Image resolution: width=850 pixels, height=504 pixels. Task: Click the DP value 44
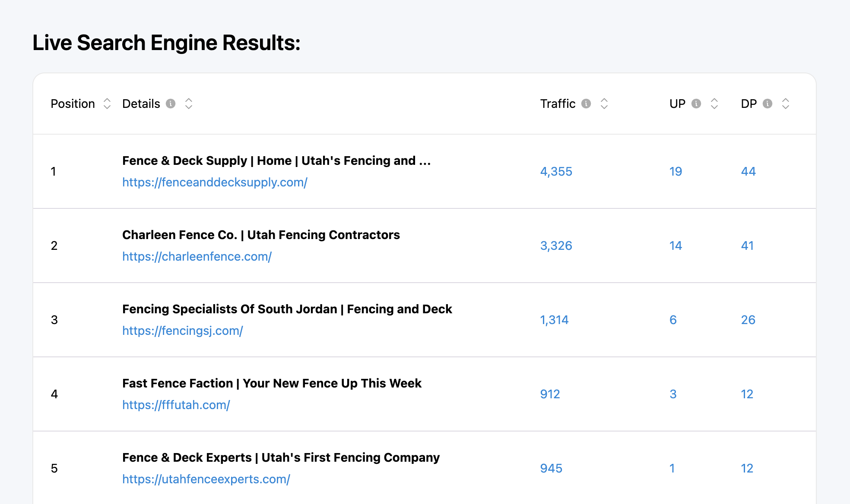coord(748,171)
